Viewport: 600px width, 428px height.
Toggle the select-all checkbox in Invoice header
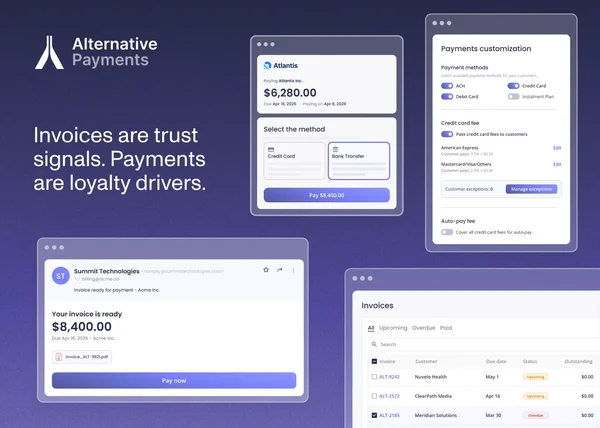(374, 361)
